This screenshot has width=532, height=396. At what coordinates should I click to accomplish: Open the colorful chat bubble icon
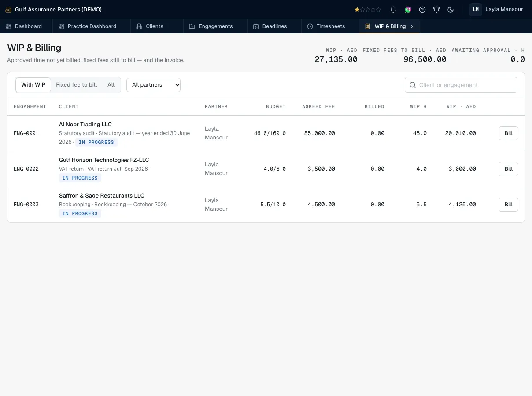(x=408, y=9)
